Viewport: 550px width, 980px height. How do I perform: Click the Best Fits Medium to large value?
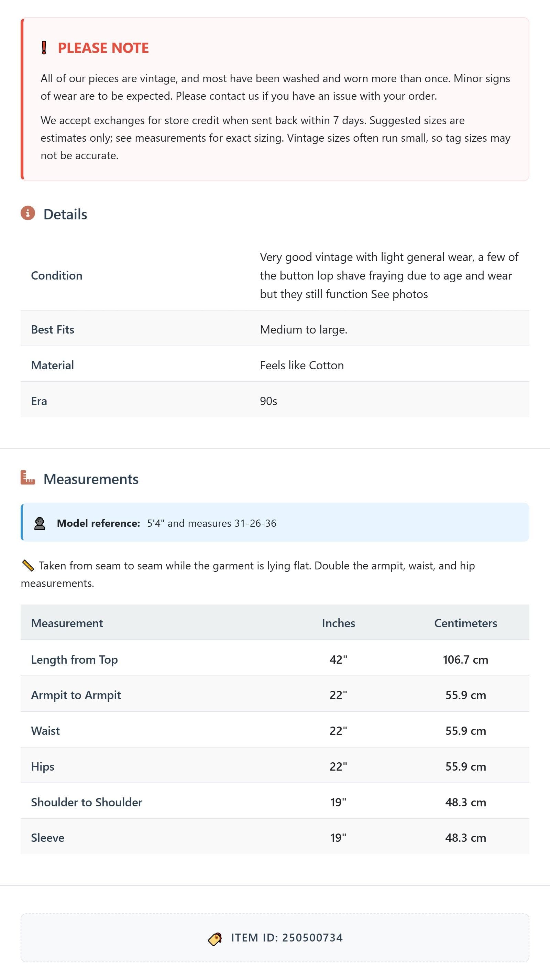[304, 329]
